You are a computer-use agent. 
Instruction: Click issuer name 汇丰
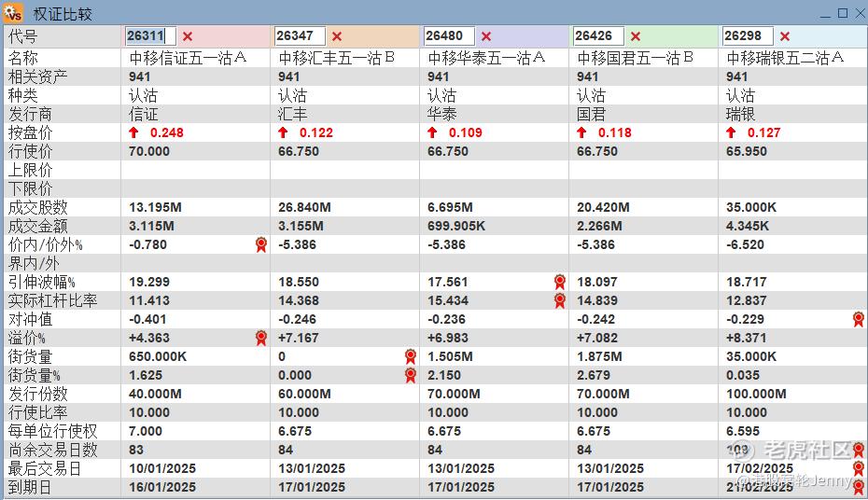293,114
